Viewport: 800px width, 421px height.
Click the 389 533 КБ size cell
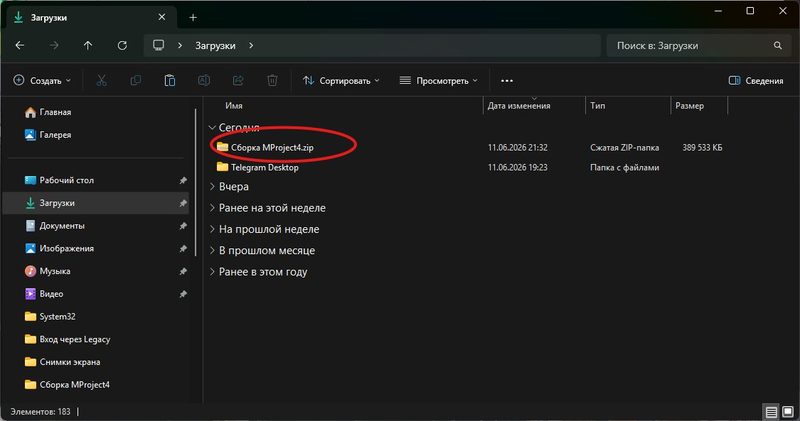click(x=702, y=147)
